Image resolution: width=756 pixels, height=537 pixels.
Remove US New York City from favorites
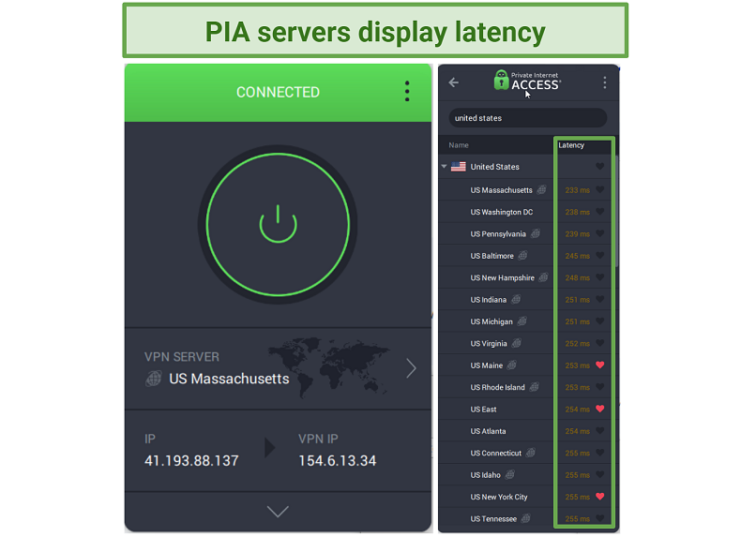[599, 496]
